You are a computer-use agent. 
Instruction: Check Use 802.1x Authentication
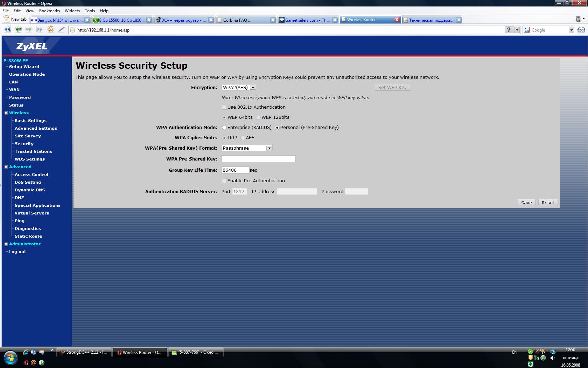[224, 107]
